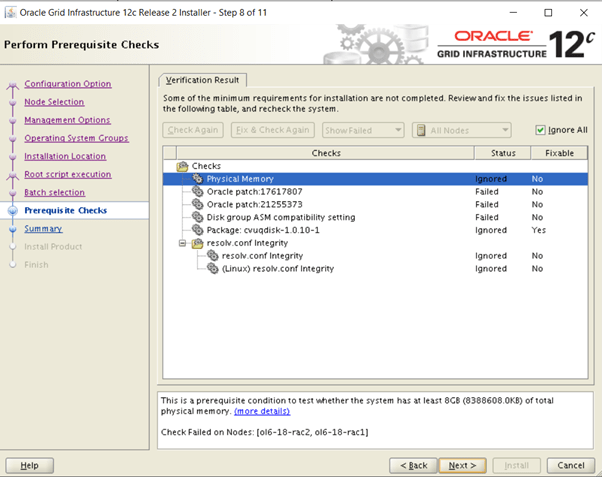Click the Checks root folder icon
The width and height of the screenshot is (602, 477).
pos(183,166)
